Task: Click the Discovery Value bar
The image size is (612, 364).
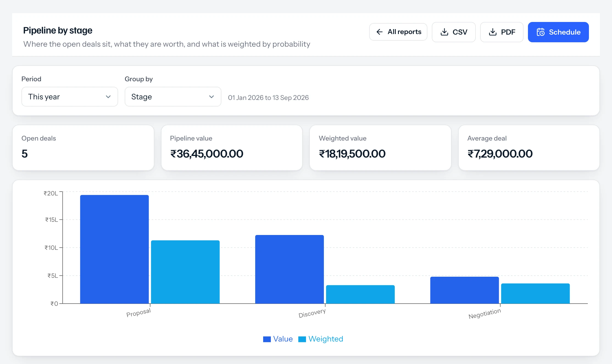Action: [x=290, y=269]
